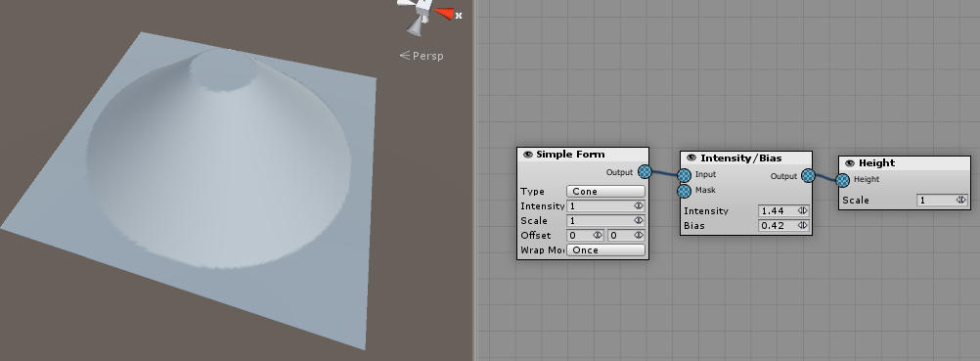The image size is (980, 361).
Task: Click the gray lower scene gizmo cone
Action: point(415,26)
